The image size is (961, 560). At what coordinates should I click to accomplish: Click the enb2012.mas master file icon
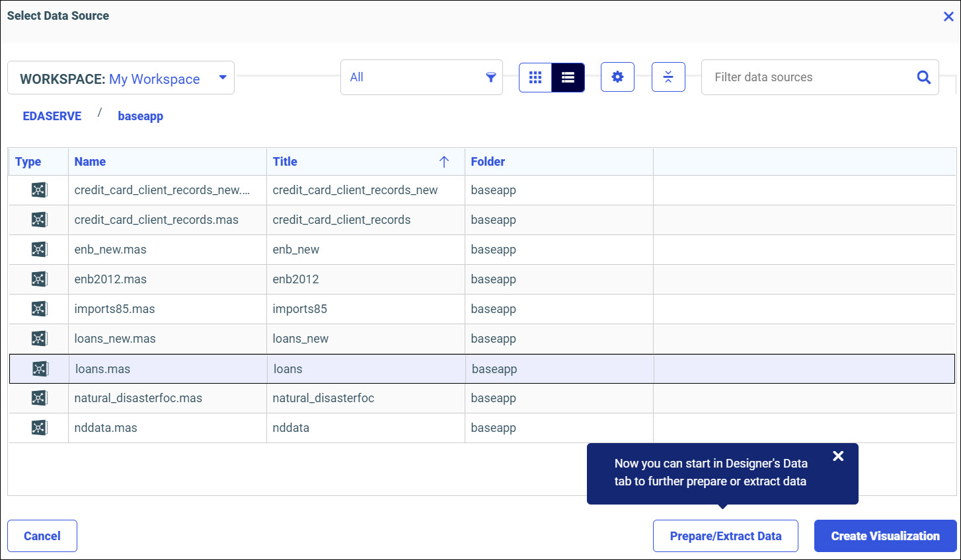(39, 279)
